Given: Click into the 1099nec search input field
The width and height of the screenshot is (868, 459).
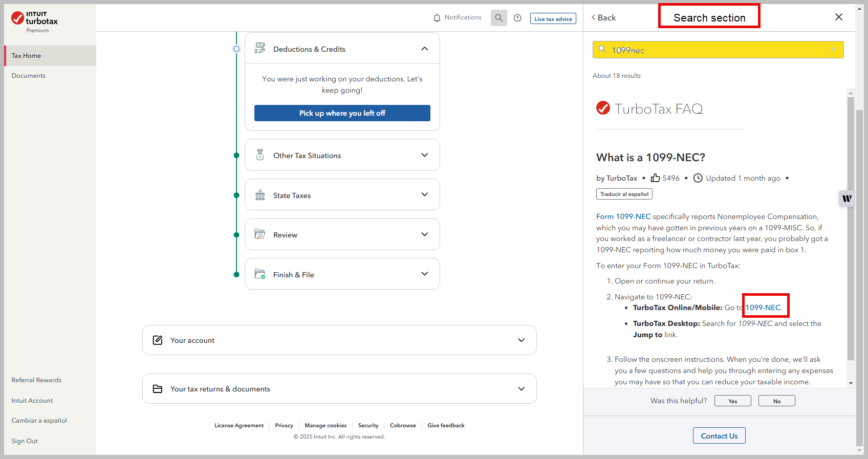Looking at the screenshot, I should (x=717, y=50).
